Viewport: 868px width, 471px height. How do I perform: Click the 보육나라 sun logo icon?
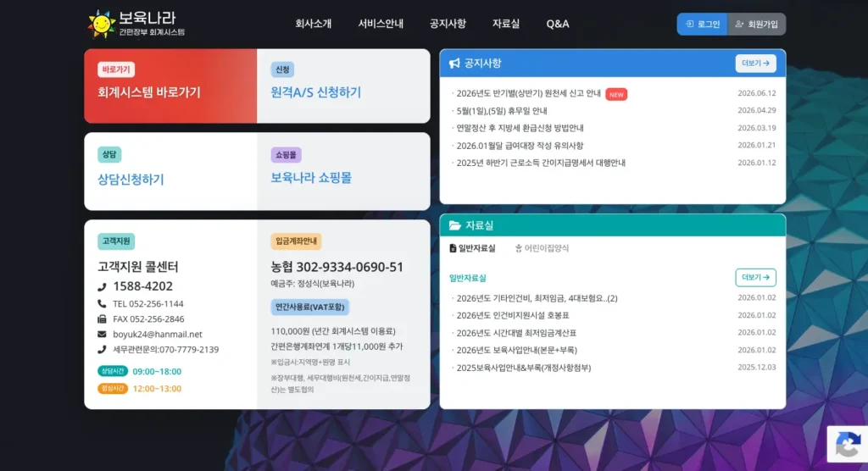[x=102, y=25]
